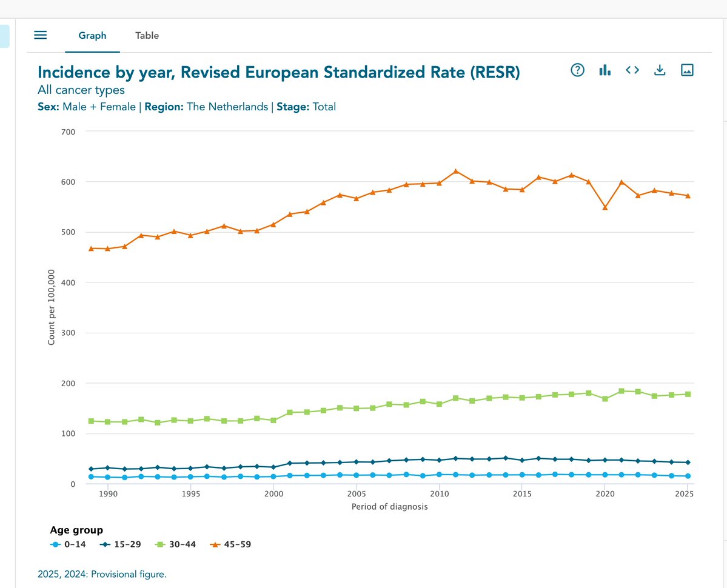The height and width of the screenshot is (588, 727).
Task: Click the 'Period of diagnosis' axis label
Action: 389,506
